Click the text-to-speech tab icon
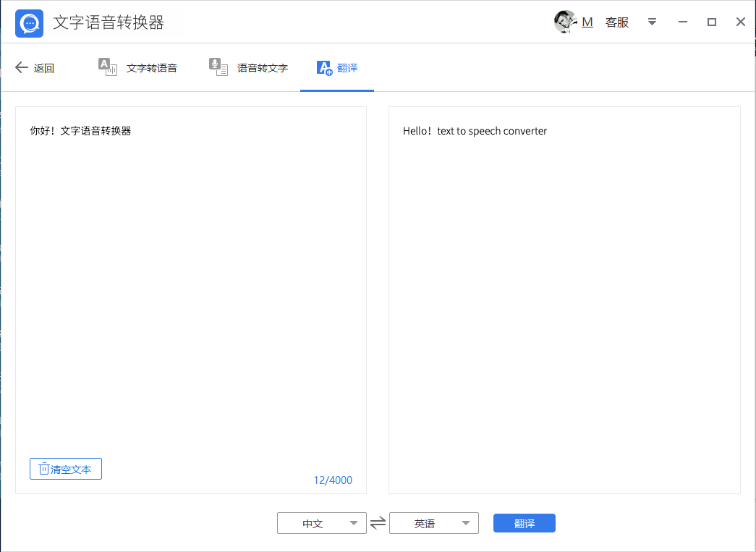The image size is (756, 552). tap(107, 67)
